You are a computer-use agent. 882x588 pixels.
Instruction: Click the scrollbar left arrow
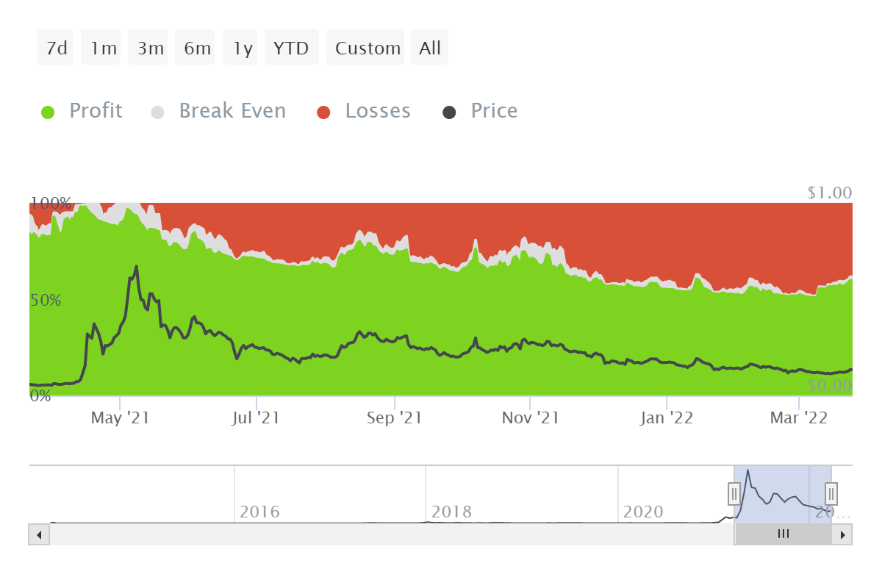pyautogui.click(x=39, y=534)
